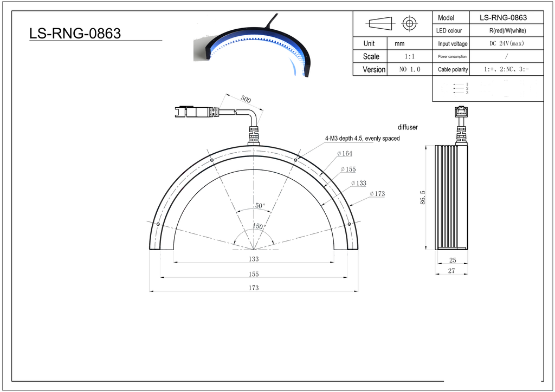Select the 'NO 1.0' version value
Screen dimensions: 555x392
[x=410, y=69]
